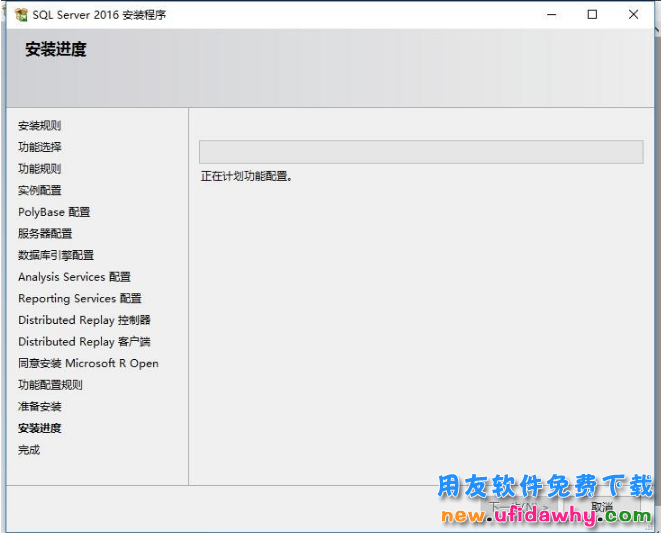Click the installation progress bar
Image resolution: width=661 pixels, height=533 pixels.
tap(420, 152)
